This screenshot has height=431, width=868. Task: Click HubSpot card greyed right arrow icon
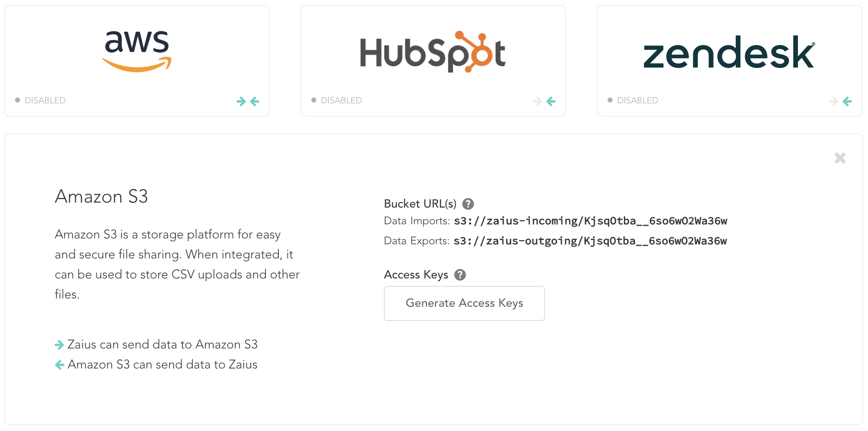pos(537,101)
